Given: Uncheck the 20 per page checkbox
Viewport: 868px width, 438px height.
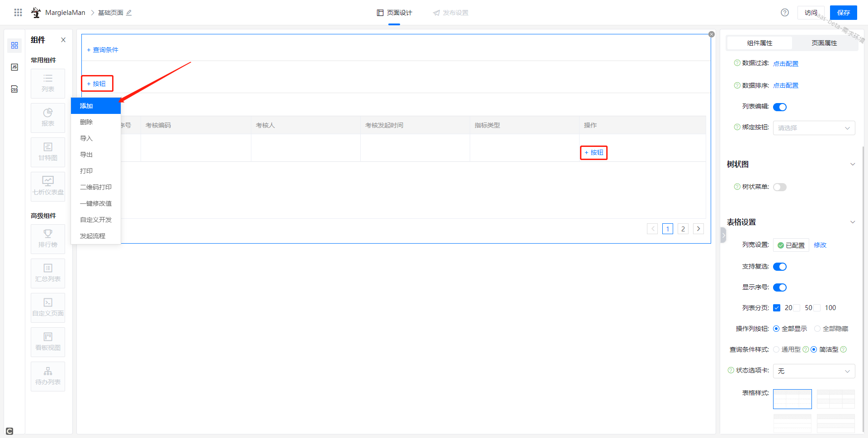Looking at the screenshot, I should tap(777, 308).
